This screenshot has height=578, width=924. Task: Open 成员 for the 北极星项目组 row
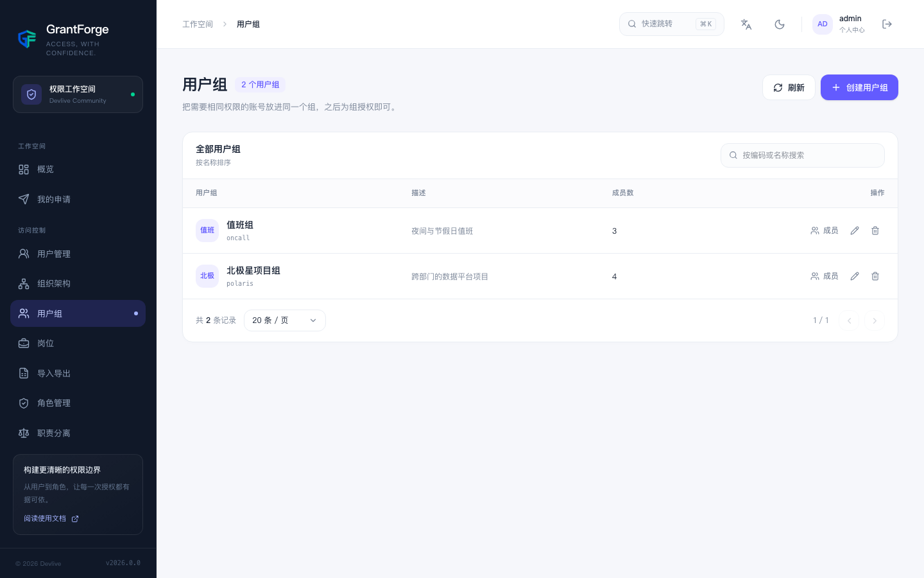click(x=825, y=276)
